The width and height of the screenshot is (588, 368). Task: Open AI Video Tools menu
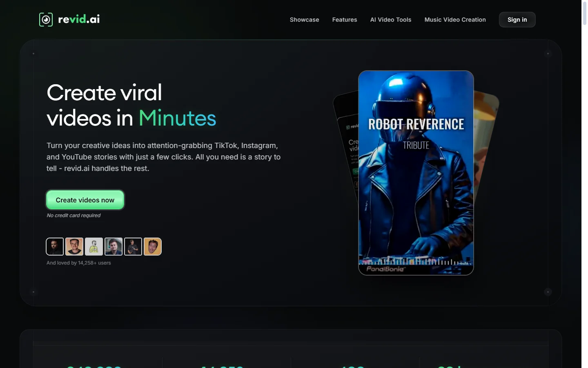pyautogui.click(x=390, y=20)
